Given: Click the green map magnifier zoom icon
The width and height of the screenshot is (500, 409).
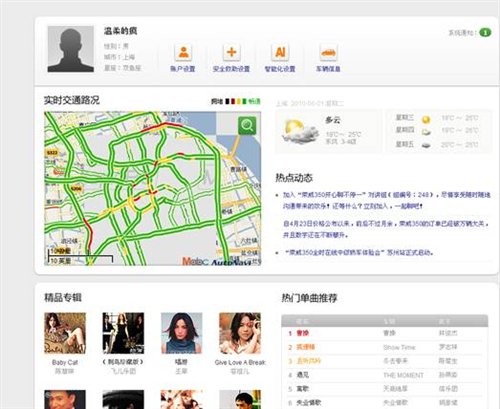Looking at the screenshot, I should coord(247,126).
